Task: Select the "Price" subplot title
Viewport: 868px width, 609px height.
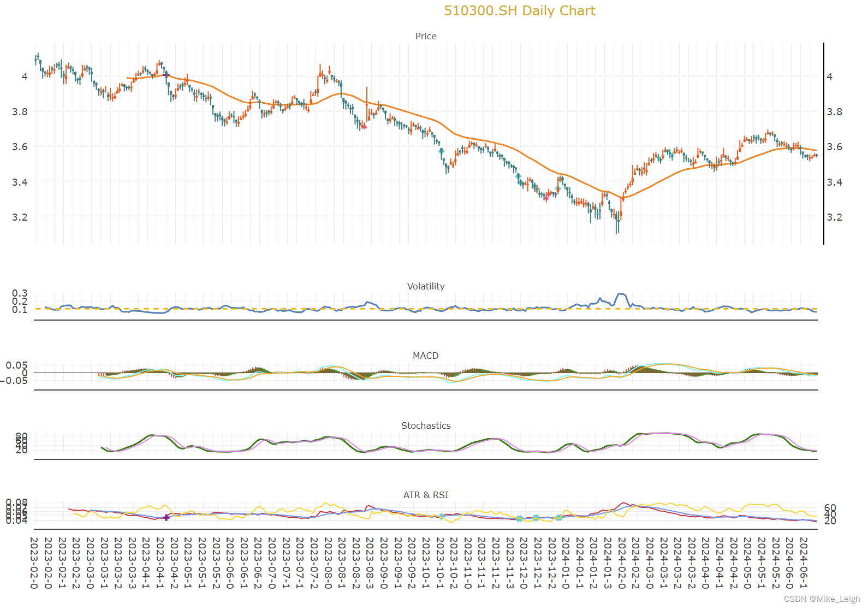Action: [x=426, y=36]
